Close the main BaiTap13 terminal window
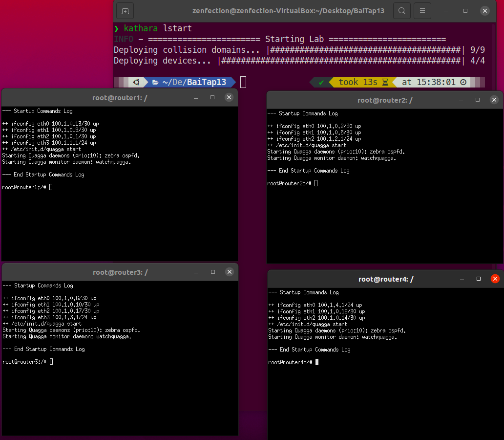The height and width of the screenshot is (440, 504). click(x=485, y=11)
